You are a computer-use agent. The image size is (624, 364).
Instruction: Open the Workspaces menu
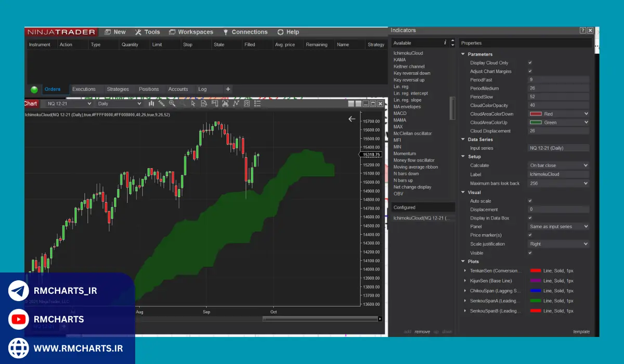click(191, 32)
